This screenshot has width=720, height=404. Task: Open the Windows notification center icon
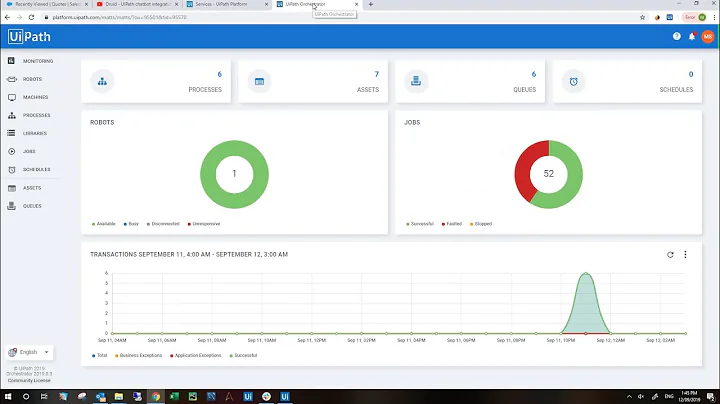pyautogui.click(x=710, y=397)
